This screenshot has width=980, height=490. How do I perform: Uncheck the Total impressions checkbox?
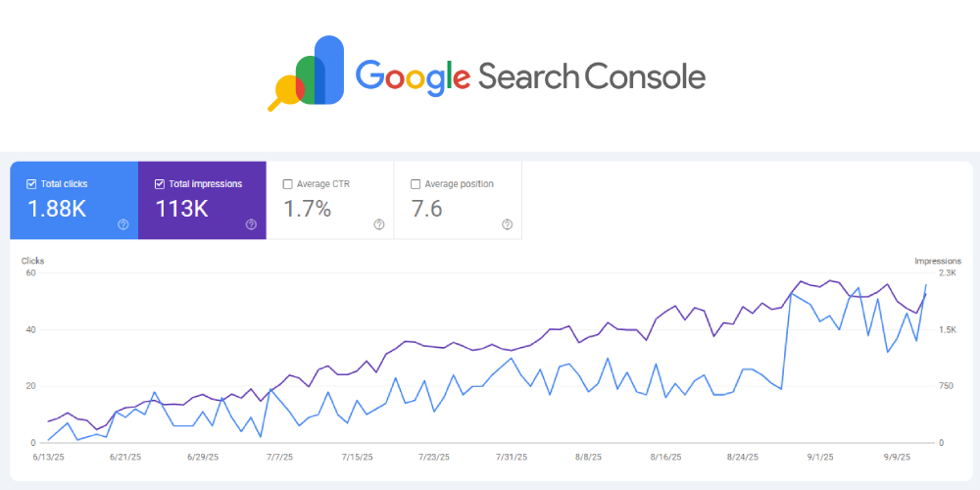(x=160, y=184)
